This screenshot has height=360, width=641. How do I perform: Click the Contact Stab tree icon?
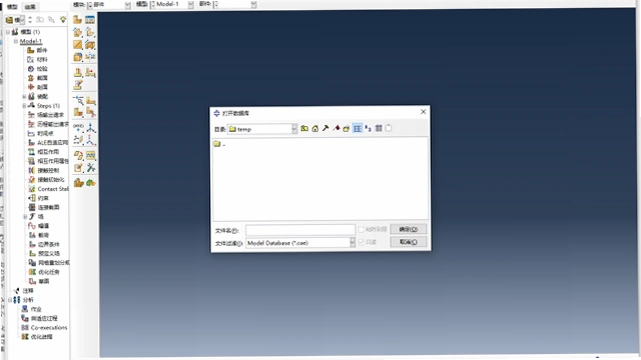point(32,189)
